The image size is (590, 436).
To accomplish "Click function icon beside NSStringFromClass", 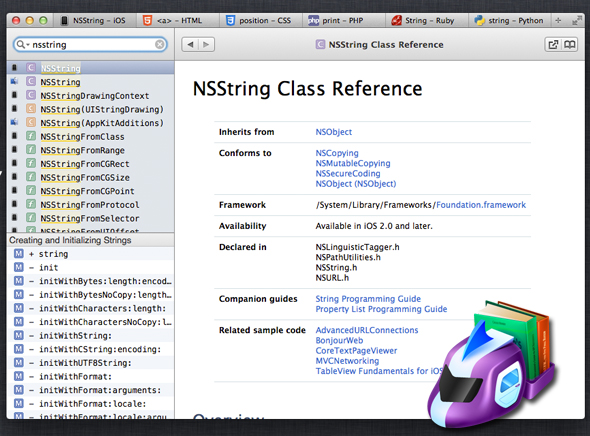I will point(31,136).
